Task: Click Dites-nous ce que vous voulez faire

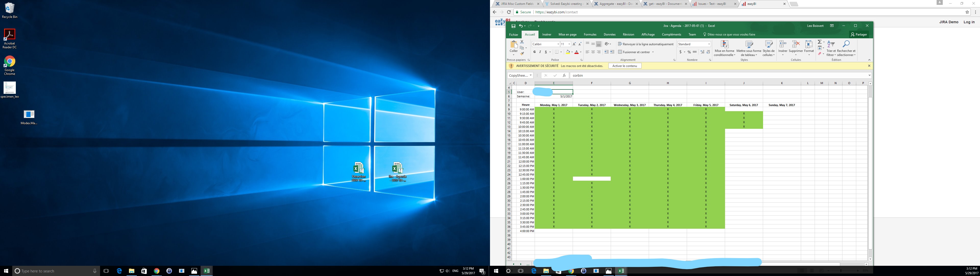Action: tap(729, 35)
